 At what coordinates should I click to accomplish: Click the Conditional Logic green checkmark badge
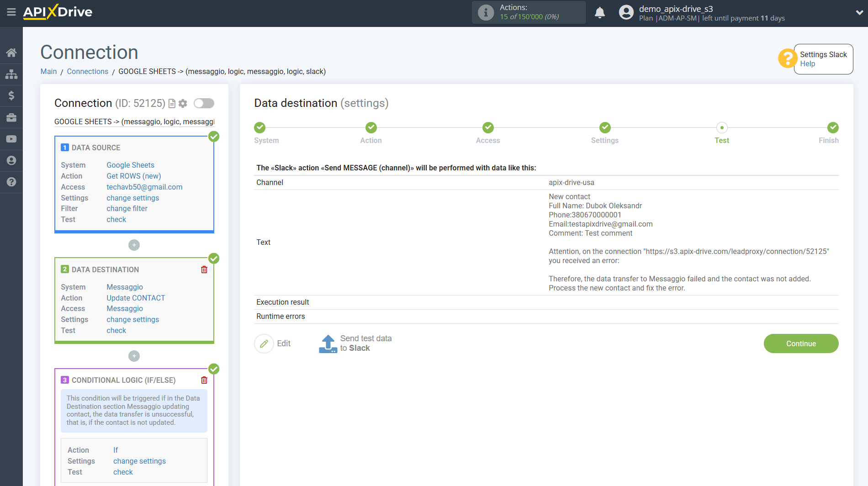pos(214,369)
